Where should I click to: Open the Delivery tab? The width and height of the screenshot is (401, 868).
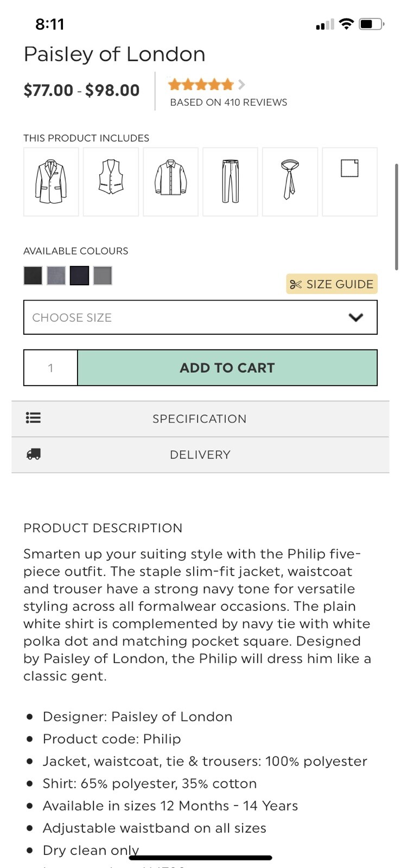[x=200, y=455]
